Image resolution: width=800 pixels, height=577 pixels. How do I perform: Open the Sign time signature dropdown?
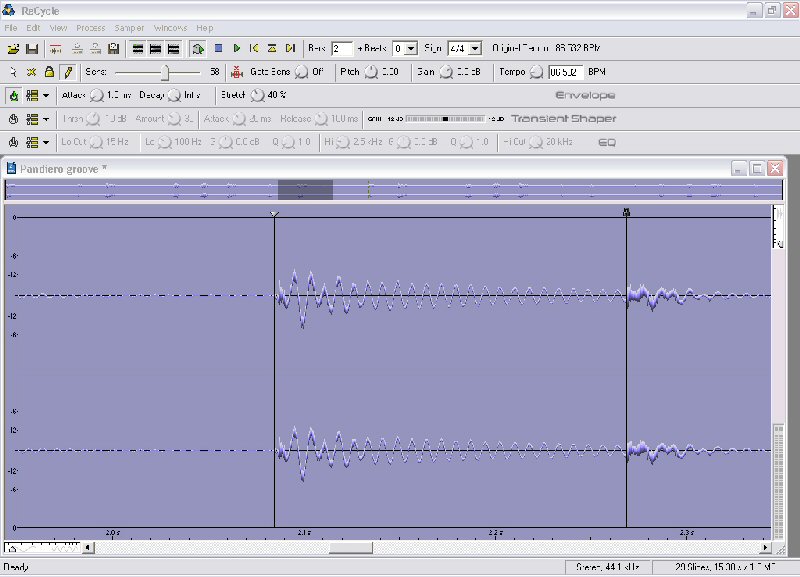[475, 48]
